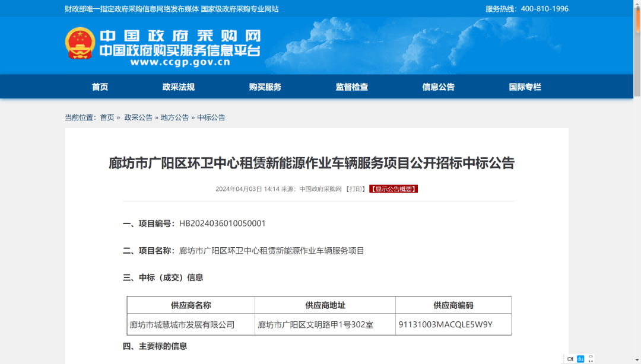Click the red 显示公告概要 button
Screen dimensions: 641x364
click(394, 189)
